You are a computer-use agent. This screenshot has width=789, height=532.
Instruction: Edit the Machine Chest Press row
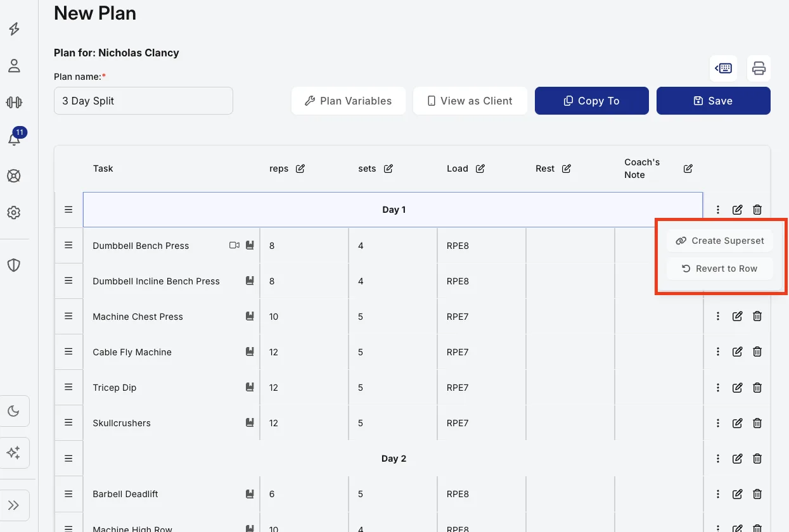tap(738, 316)
